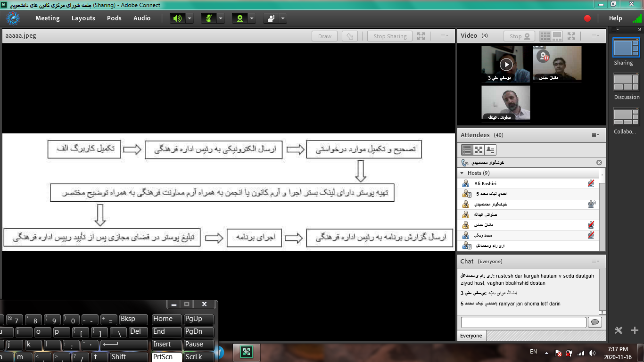Click the chat message input field
Screen dimensions: 644x362
coord(523,322)
